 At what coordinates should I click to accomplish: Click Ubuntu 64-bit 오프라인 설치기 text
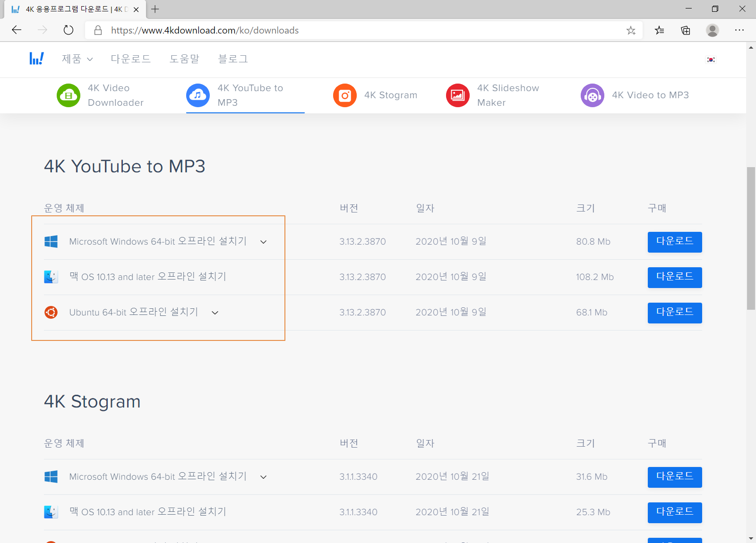[x=134, y=312]
